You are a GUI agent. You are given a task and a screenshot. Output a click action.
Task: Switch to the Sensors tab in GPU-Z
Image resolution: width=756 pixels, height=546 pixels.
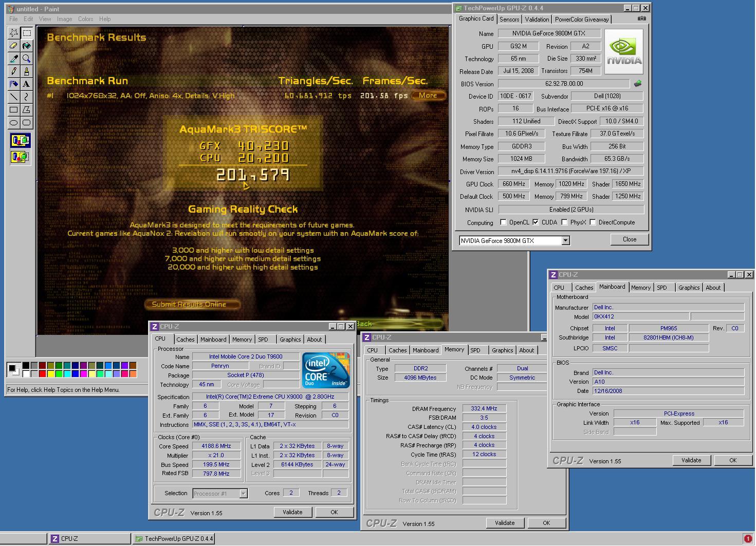click(x=509, y=20)
